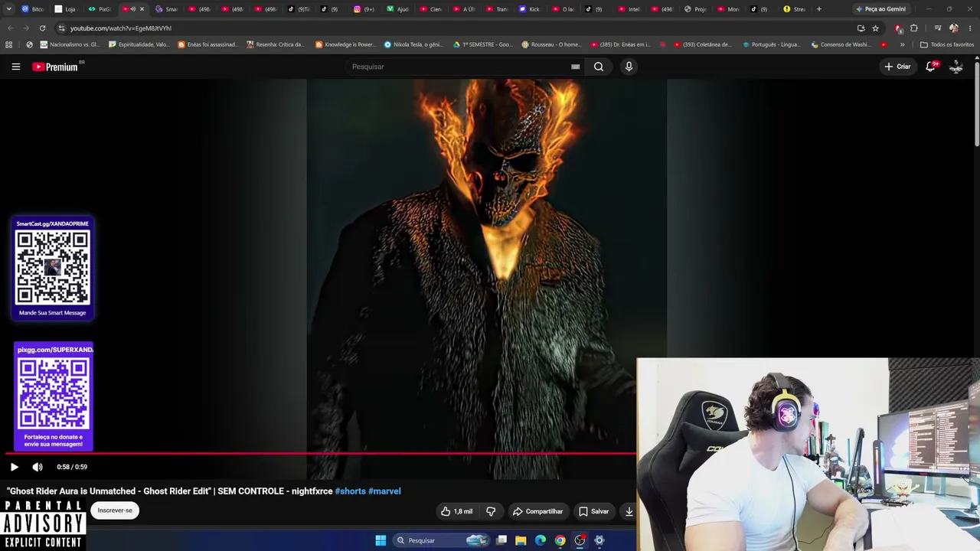Click the YouTube search magnifier button
This screenshot has height=551, width=980.
point(599,67)
